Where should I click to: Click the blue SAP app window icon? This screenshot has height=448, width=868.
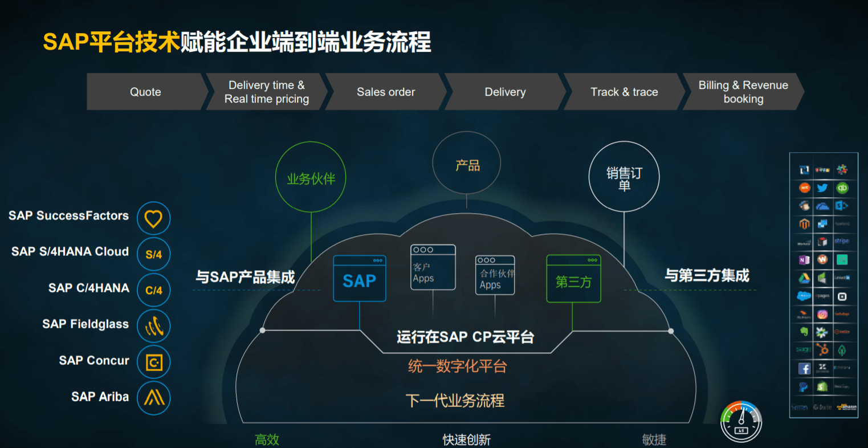point(360,278)
